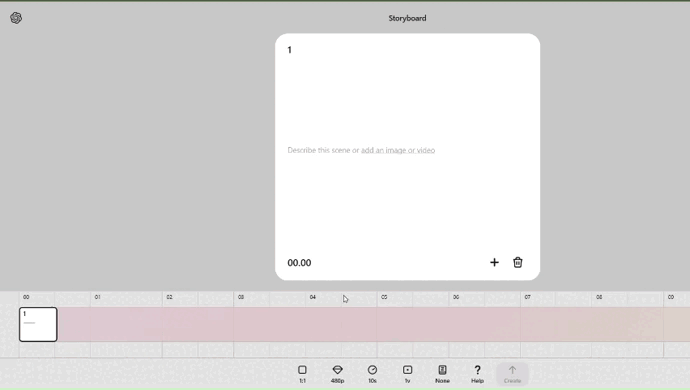The height and width of the screenshot is (390, 690).
Task: Open the 1v variations selector
Action: coord(407,374)
